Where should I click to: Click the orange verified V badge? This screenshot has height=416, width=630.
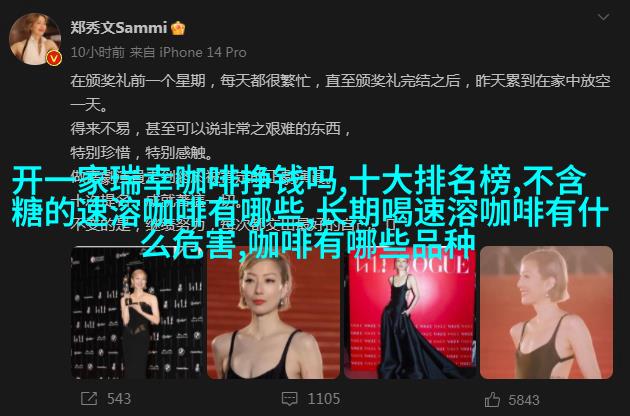[x=54, y=59]
